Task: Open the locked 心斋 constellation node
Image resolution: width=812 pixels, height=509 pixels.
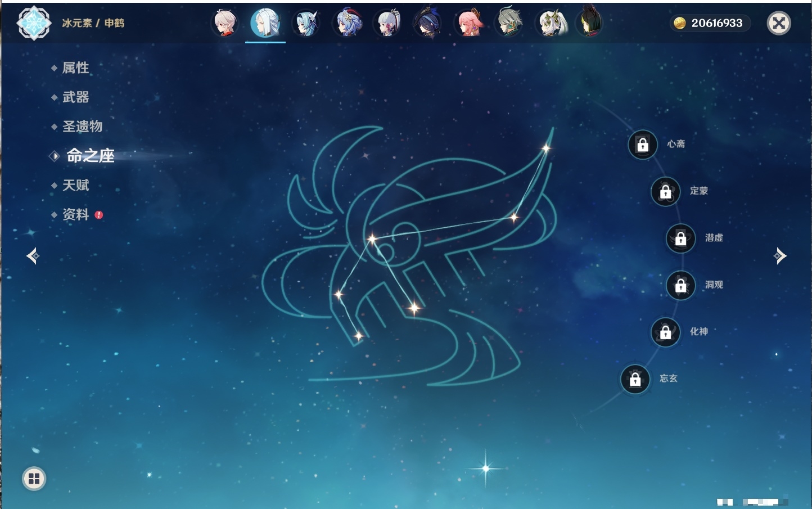Action: click(643, 145)
